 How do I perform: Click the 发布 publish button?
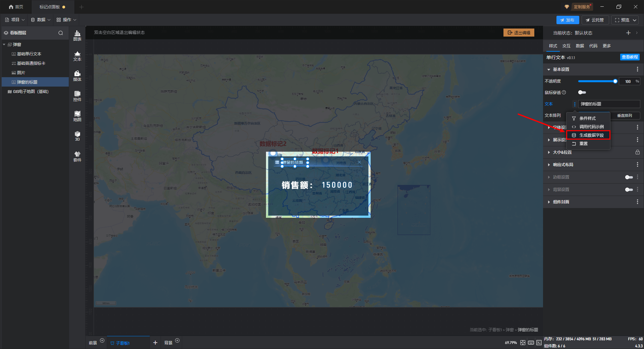567,20
